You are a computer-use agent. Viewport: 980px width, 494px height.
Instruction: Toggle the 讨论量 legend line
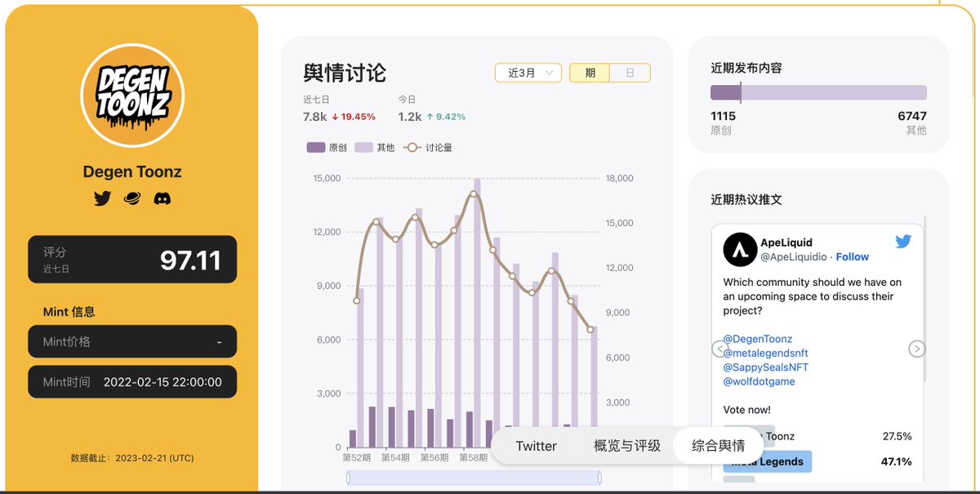click(x=429, y=148)
